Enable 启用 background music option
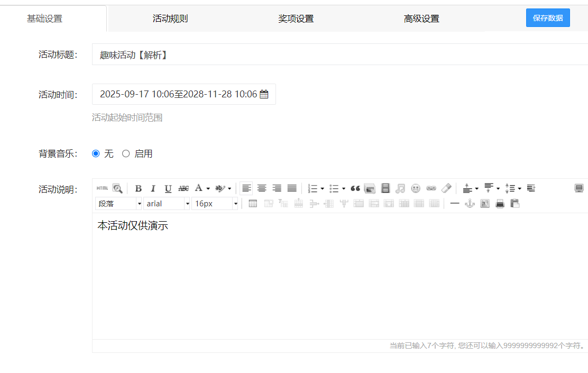 click(x=126, y=153)
